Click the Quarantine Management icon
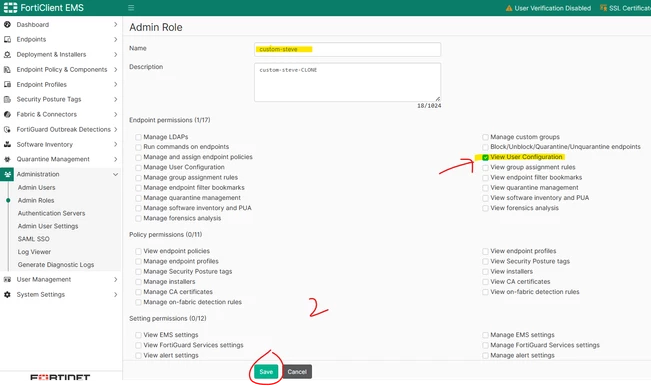This screenshot has width=651, height=386. pos(7,159)
